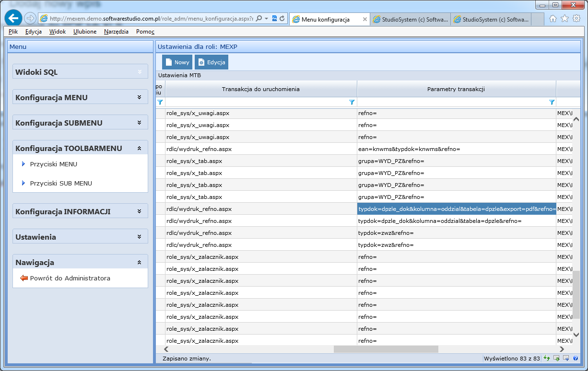Open the Plik menu
Image resolution: width=588 pixels, height=371 pixels.
(x=13, y=32)
